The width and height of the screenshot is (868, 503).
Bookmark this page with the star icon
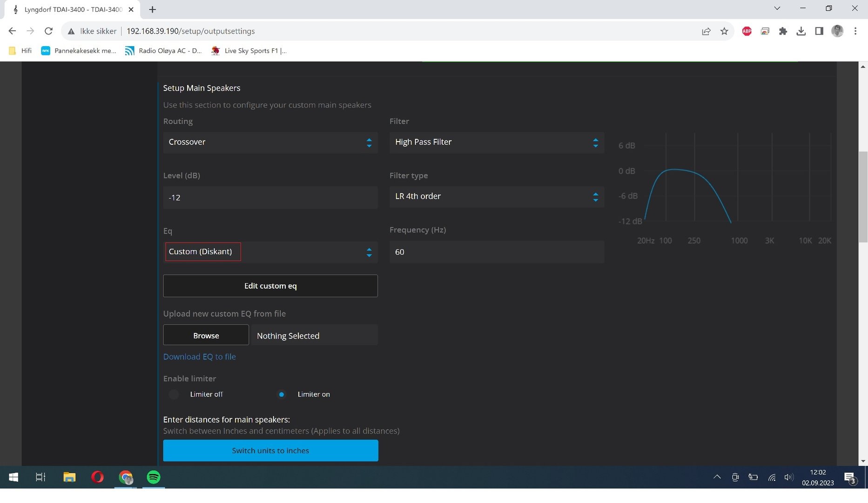tap(724, 31)
